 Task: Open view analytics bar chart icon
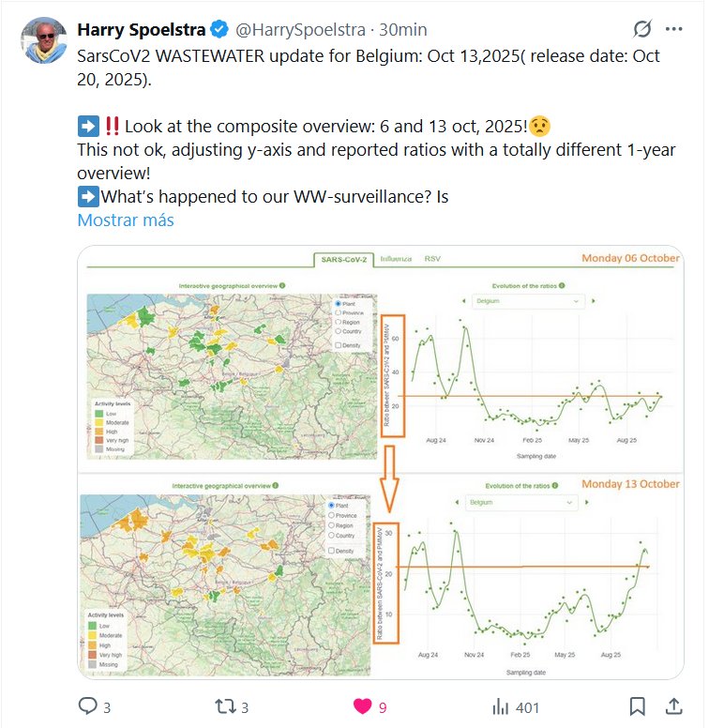click(501, 705)
